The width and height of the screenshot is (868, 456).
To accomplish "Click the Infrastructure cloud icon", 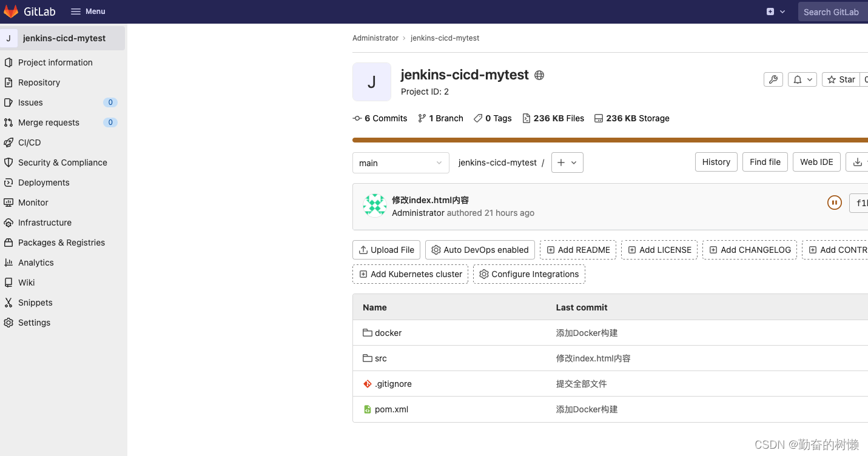I will pos(8,223).
